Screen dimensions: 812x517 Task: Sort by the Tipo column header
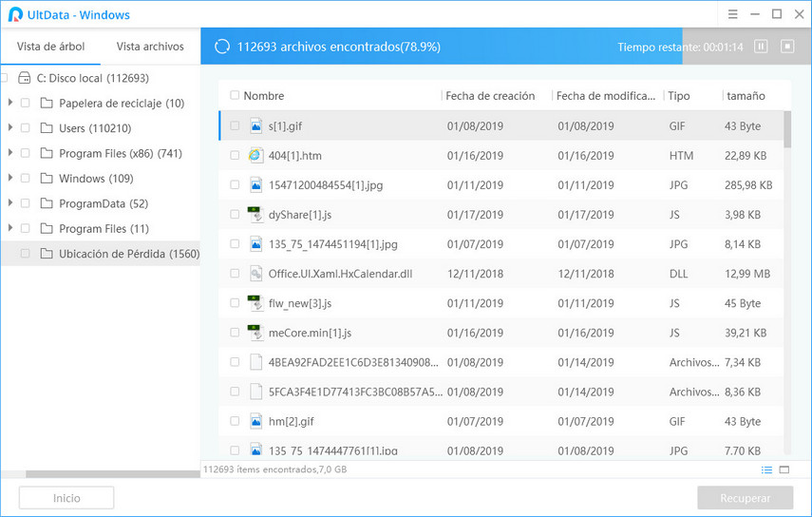pyautogui.click(x=678, y=96)
